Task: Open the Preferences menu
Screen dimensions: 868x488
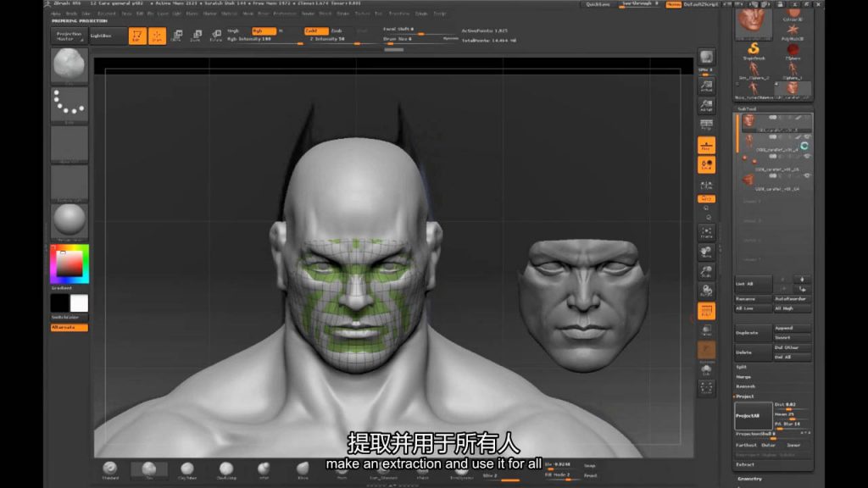Action: (x=285, y=14)
